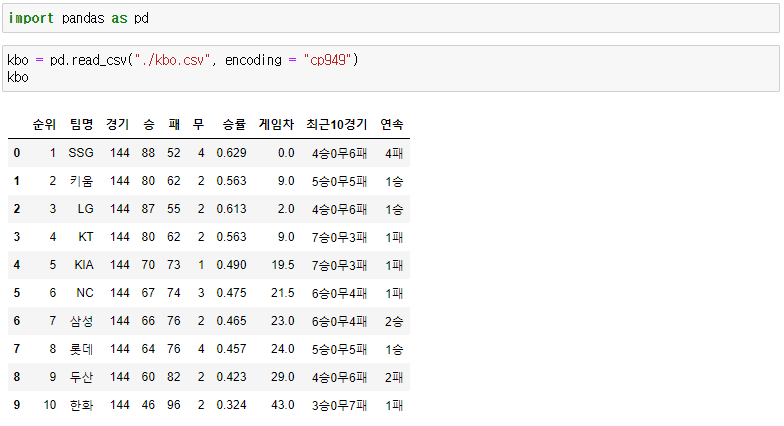This screenshot has width=784, height=426.
Task: Select the KIA team name cell
Action: (x=84, y=264)
